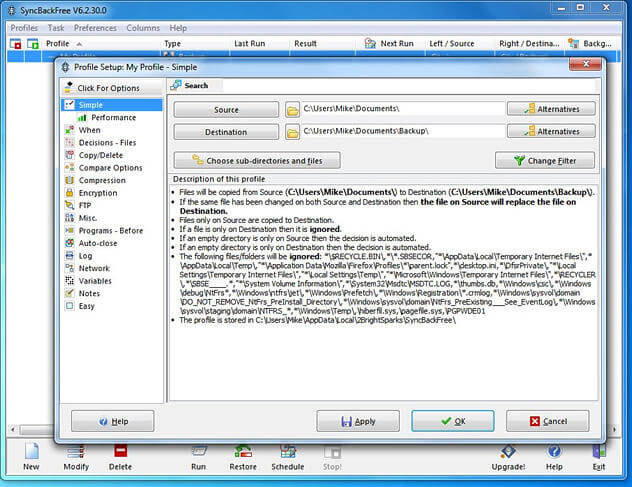Select Compare Options in the settings tree
Screen dimensions: 632x487
(104, 168)
